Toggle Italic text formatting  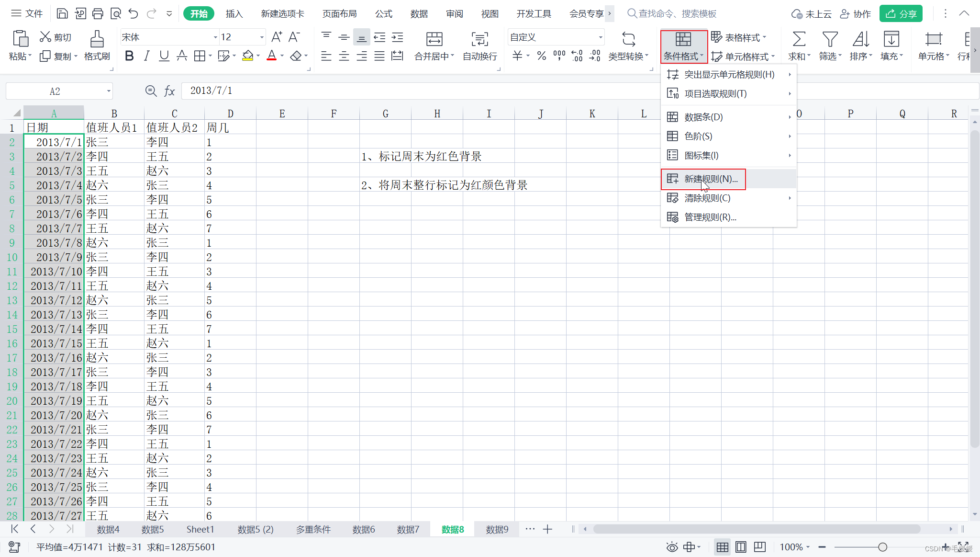(x=146, y=56)
